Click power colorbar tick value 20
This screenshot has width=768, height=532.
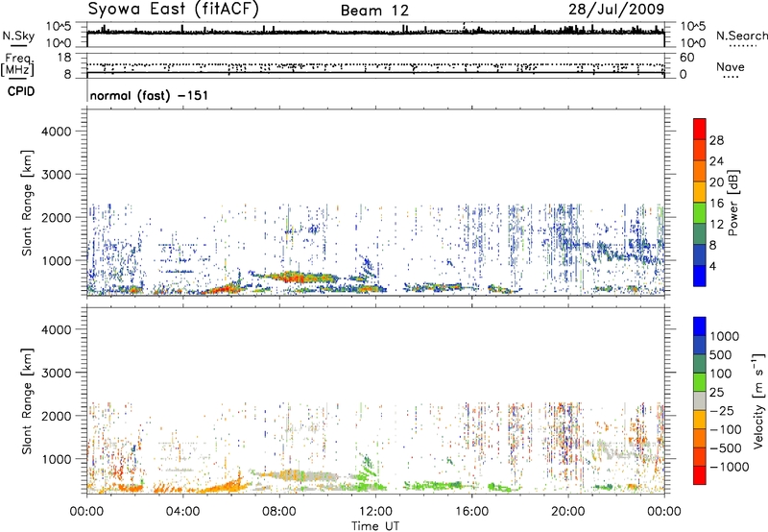(716, 182)
